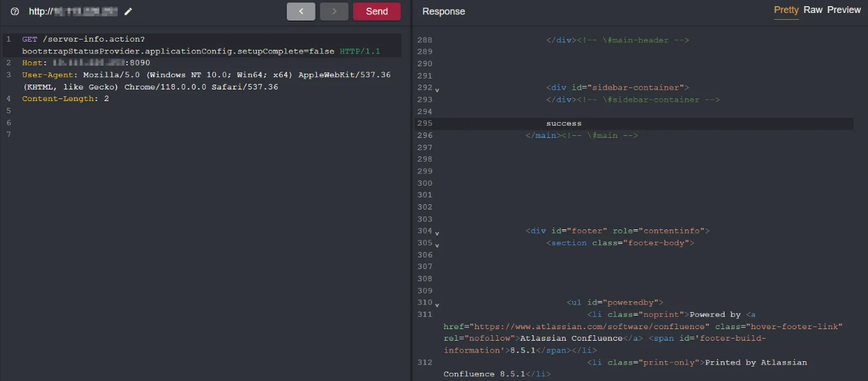
Task: Go forward to the next request
Action: pyautogui.click(x=334, y=12)
